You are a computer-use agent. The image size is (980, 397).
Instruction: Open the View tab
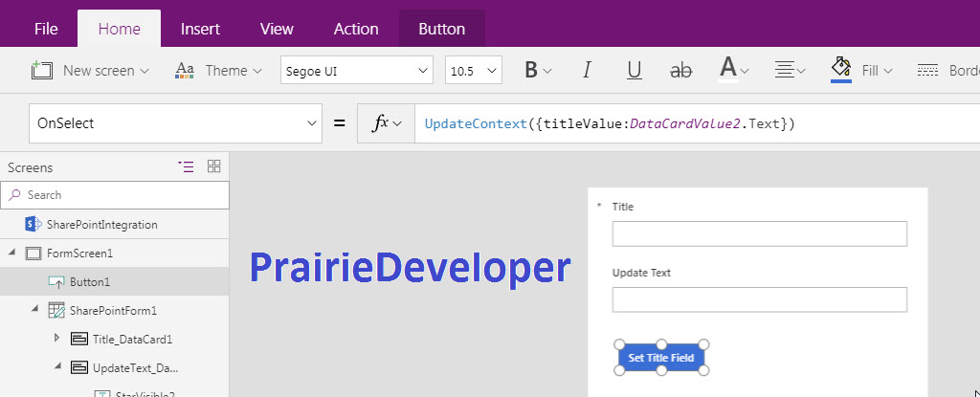pos(277,30)
